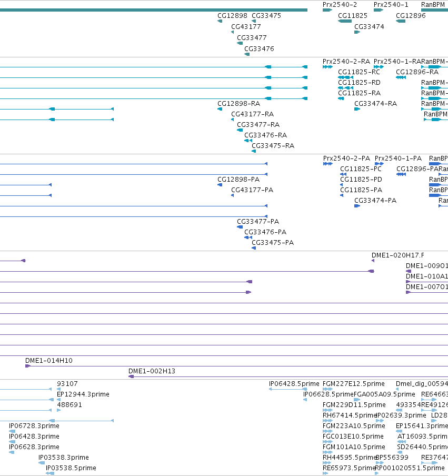The height and width of the screenshot is (476, 448).
Task: Click the CG11825-PC protein label
Action: click(x=361, y=169)
